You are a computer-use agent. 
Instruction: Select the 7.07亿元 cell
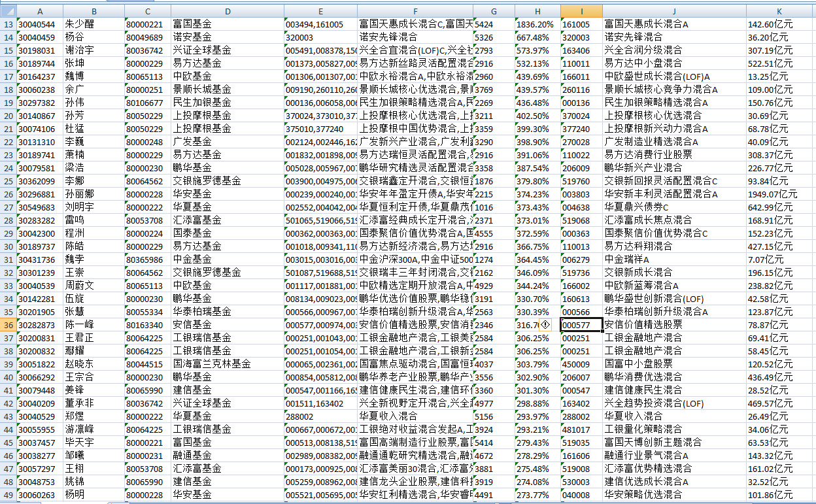click(x=779, y=260)
